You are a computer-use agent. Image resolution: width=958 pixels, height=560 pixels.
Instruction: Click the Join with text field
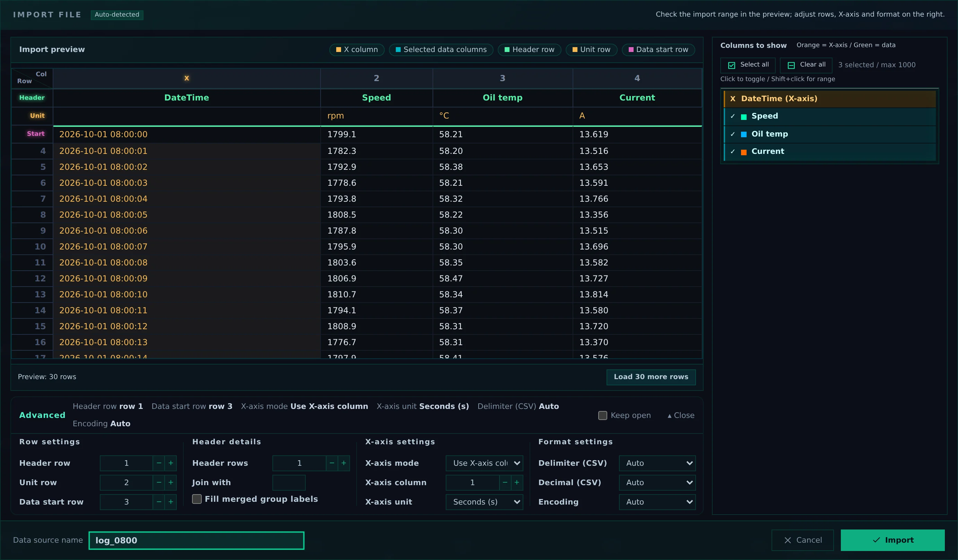pyautogui.click(x=289, y=482)
